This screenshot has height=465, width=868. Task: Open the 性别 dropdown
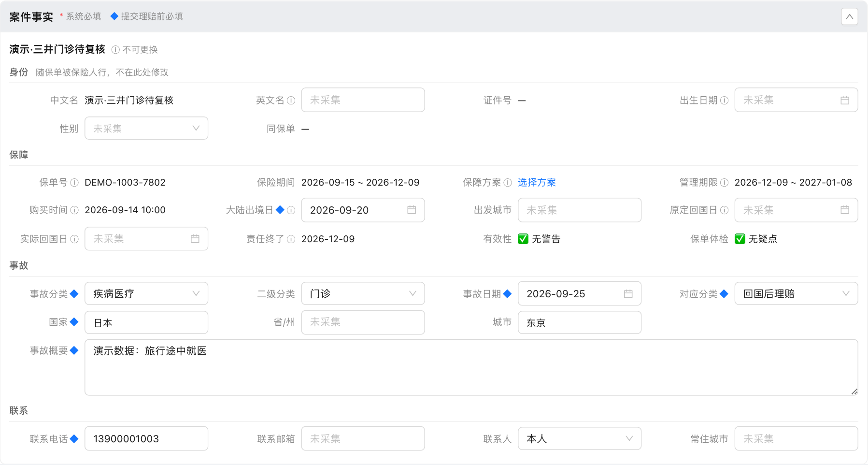(x=146, y=128)
